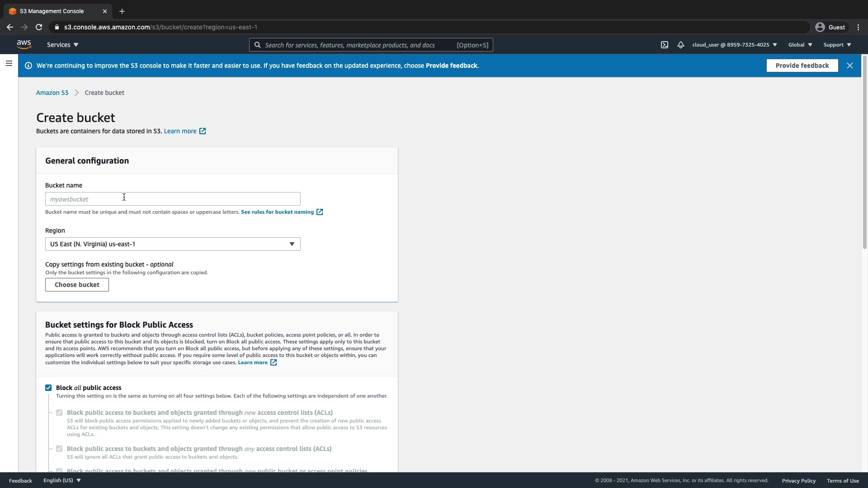The width and height of the screenshot is (868, 488).
Task: Open the AWS CloudShell icon
Action: pyautogui.click(x=664, y=45)
